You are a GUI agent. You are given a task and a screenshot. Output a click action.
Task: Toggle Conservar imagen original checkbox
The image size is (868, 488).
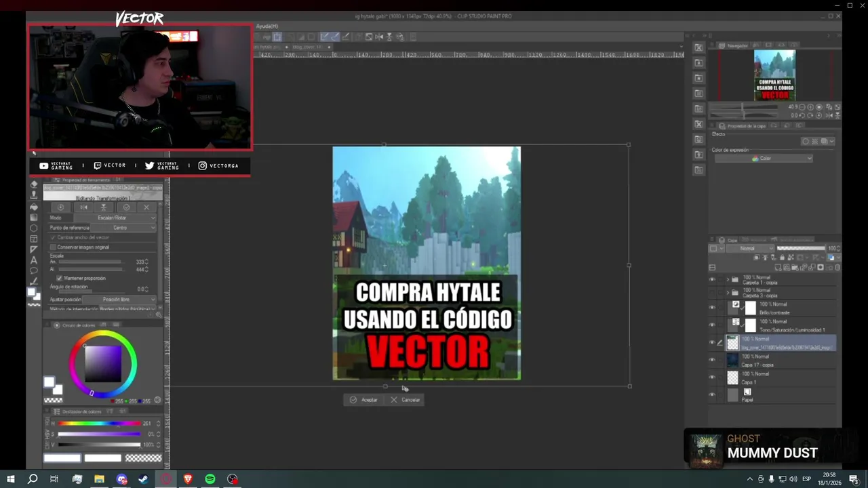pyautogui.click(x=53, y=247)
